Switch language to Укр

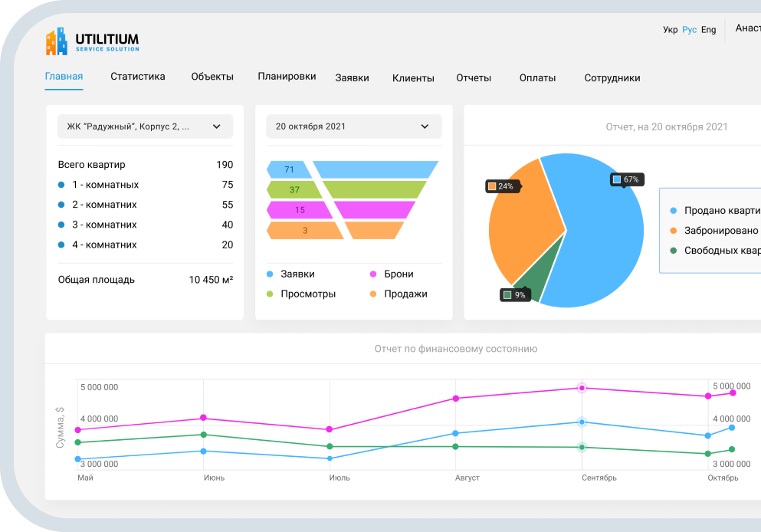[x=671, y=30]
